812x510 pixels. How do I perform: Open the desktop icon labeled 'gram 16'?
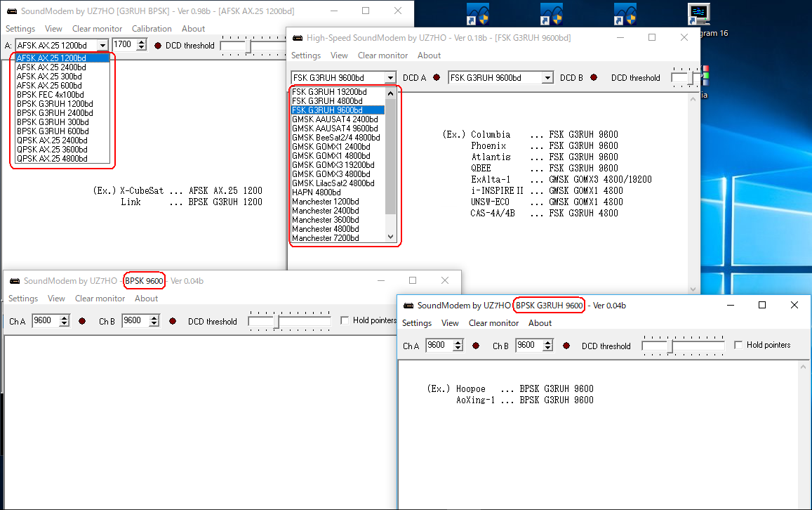pos(698,14)
